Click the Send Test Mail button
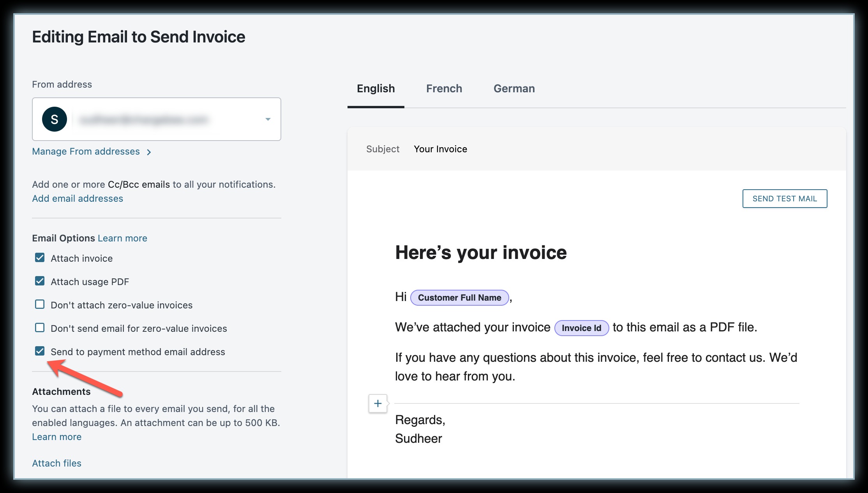Image resolution: width=868 pixels, height=493 pixels. click(784, 199)
